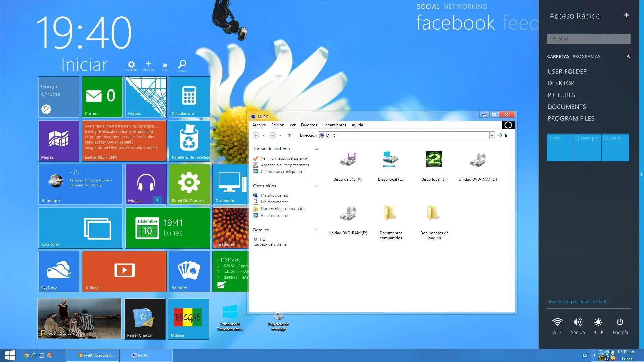Image resolution: width=644 pixels, height=362 pixels.
Task: Click the Start flag icon beside Iniciar
Action: [165, 66]
